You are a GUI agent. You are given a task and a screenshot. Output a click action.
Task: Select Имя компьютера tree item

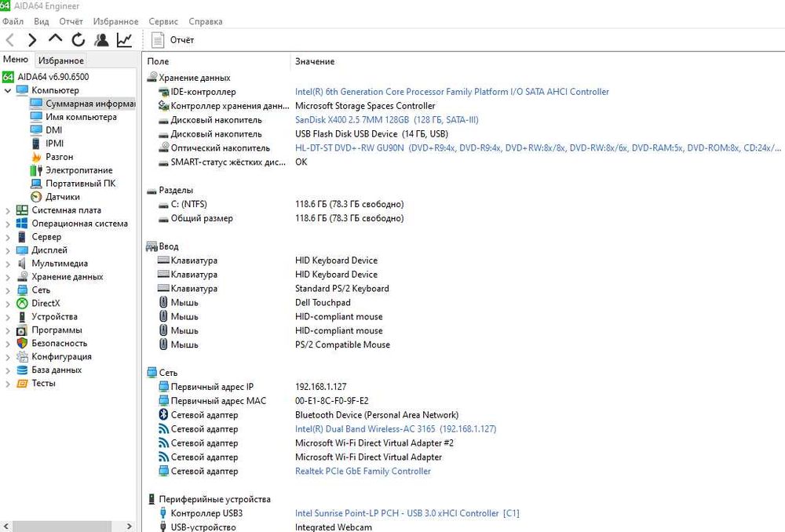(81, 117)
